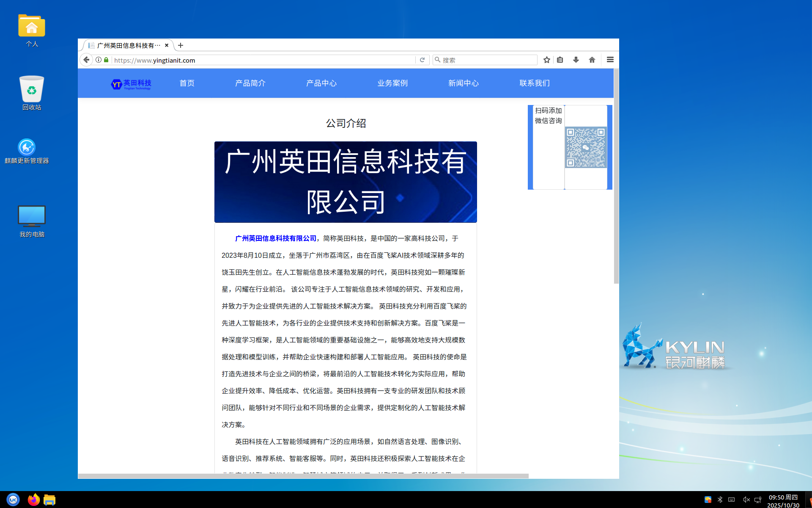
Task: Open the bookmarks library icon
Action: [560, 60]
